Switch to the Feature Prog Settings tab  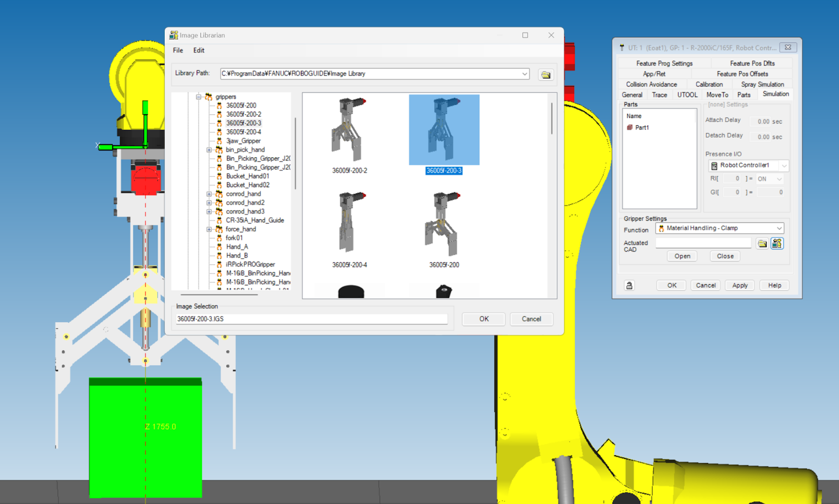click(x=664, y=63)
